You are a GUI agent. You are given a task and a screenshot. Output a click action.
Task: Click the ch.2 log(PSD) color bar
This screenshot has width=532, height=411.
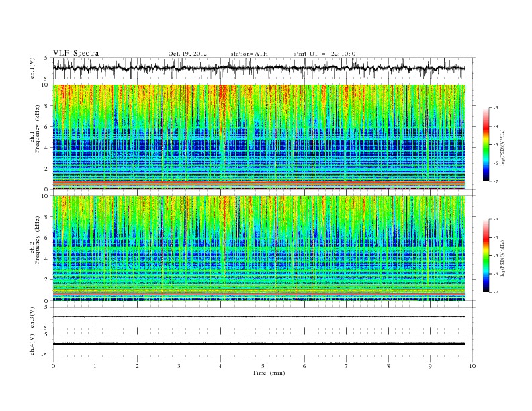coord(486,255)
